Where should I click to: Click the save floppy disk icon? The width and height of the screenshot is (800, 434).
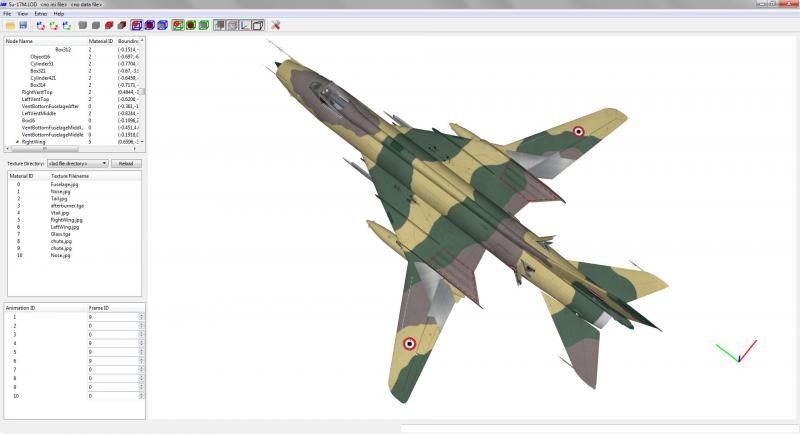click(23, 25)
